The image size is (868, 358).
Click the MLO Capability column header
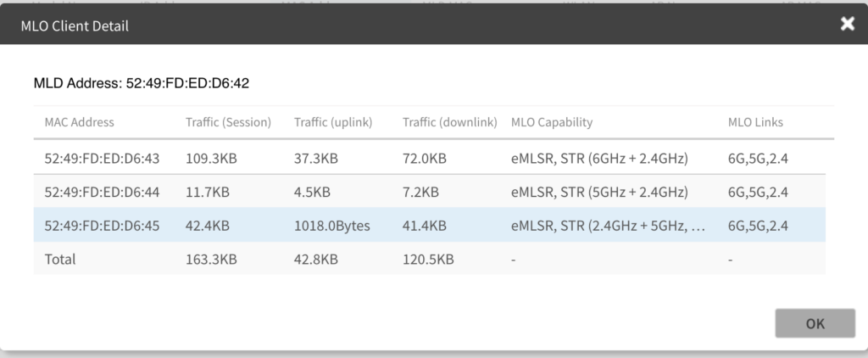(x=552, y=122)
